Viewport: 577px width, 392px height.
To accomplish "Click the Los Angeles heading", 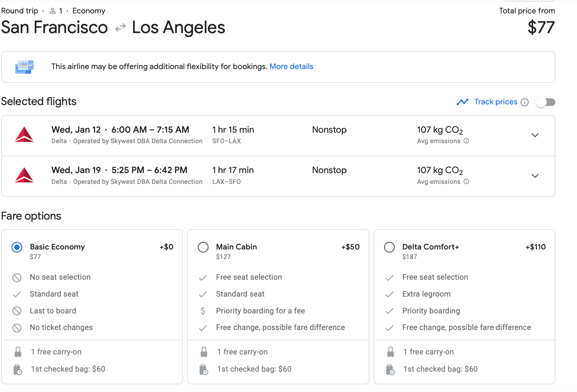I will 179,27.
